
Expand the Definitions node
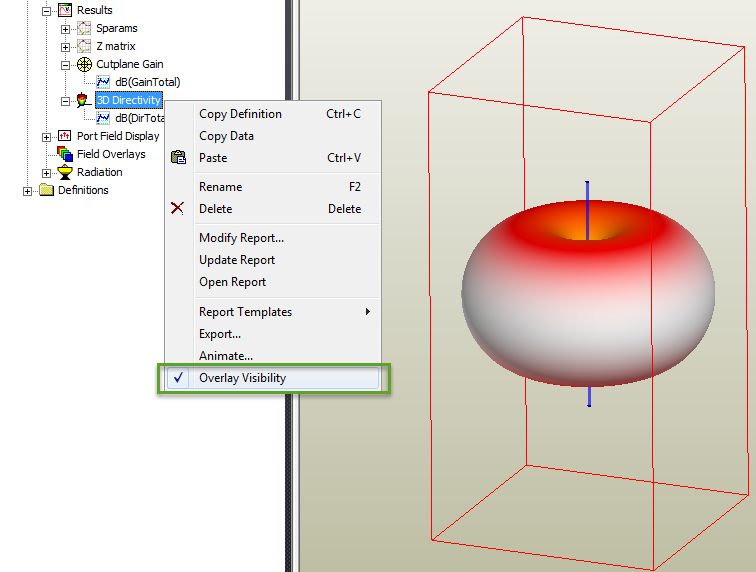coord(27,191)
